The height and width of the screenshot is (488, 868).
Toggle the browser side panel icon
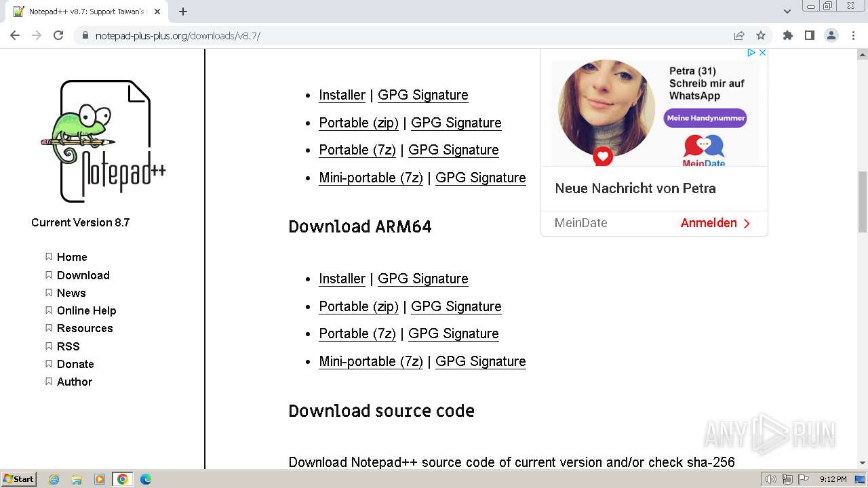809,35
